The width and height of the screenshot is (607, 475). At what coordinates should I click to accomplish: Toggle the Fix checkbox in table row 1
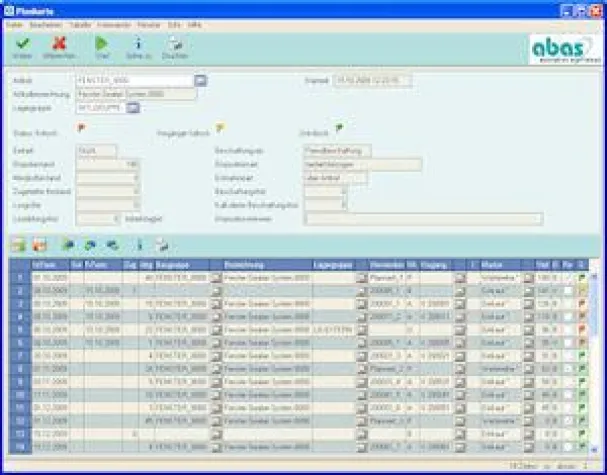point(567,277)
